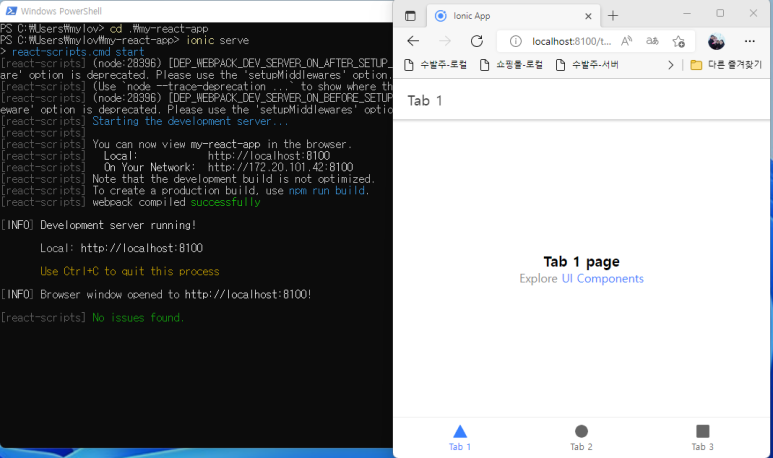773x458 pixels.
Task: Open the 쇼핑몰-로컬 bookmark
Action: pos(511,65)
